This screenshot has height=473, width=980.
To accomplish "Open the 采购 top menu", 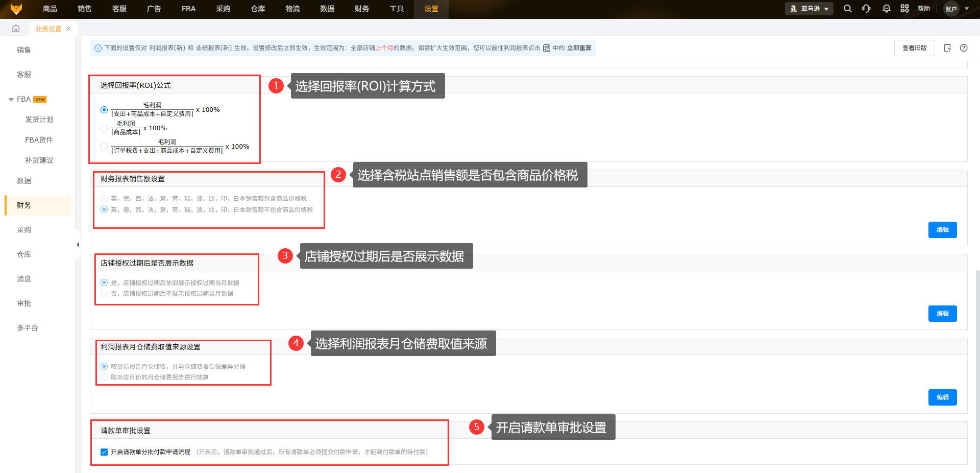I will point(223,9).
